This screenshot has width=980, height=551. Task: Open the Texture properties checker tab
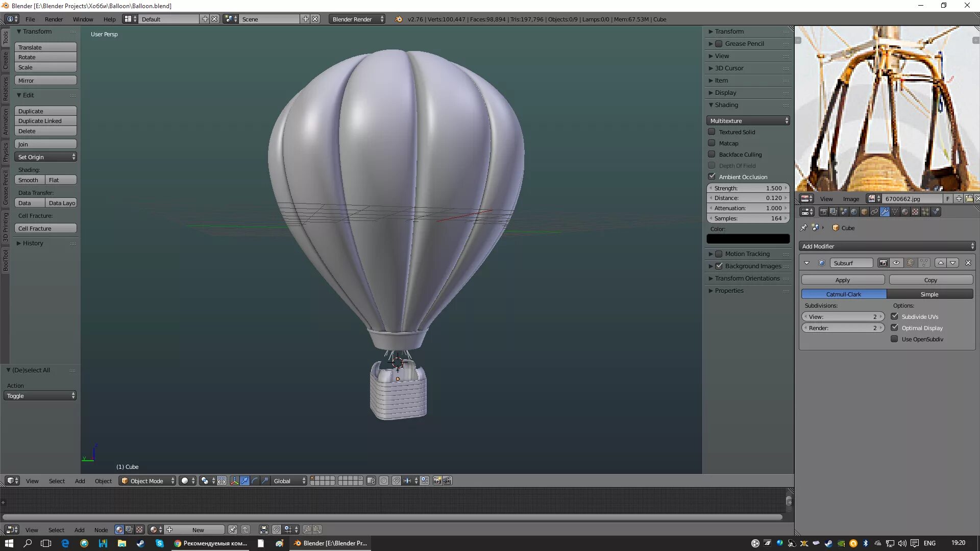[915, 212]
